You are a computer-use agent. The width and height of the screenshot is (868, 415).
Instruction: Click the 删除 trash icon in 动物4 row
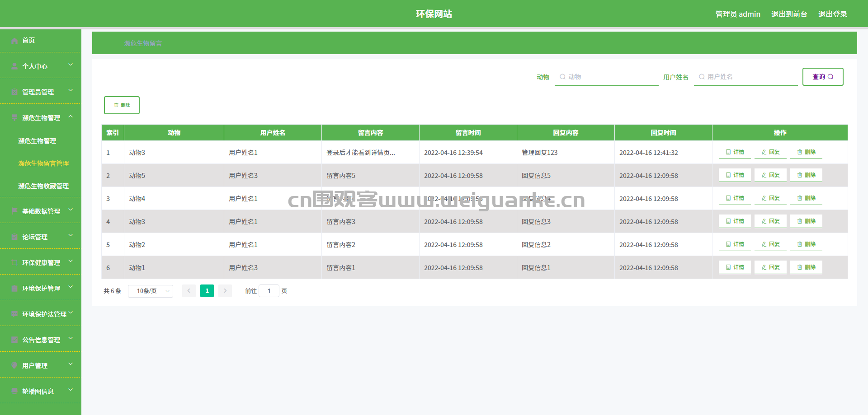[x=800, y=198]
